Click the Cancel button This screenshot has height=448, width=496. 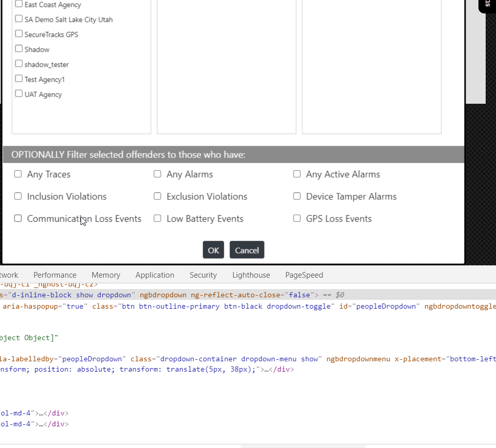click(246, 250)
